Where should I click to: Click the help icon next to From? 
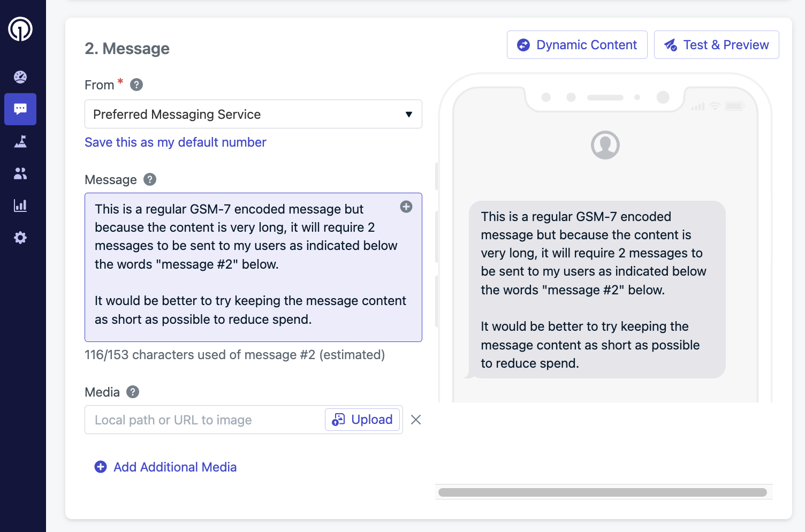(x=136, y=85)
